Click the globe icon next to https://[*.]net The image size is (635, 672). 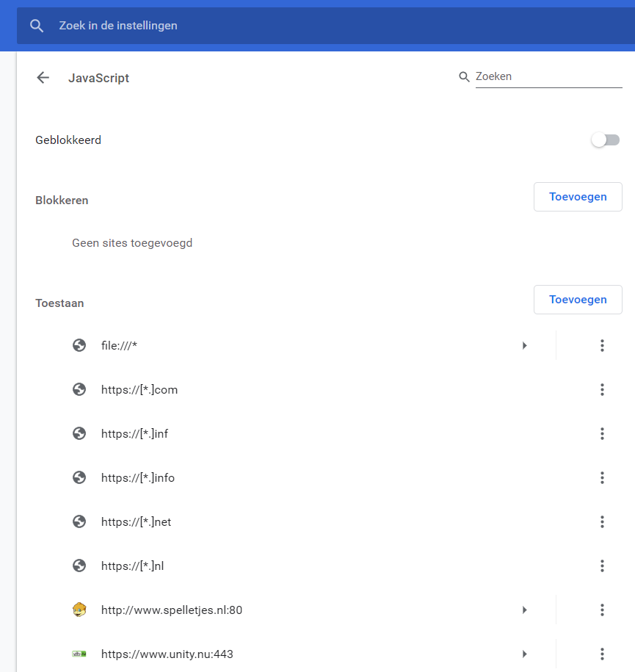coord(79,521)
